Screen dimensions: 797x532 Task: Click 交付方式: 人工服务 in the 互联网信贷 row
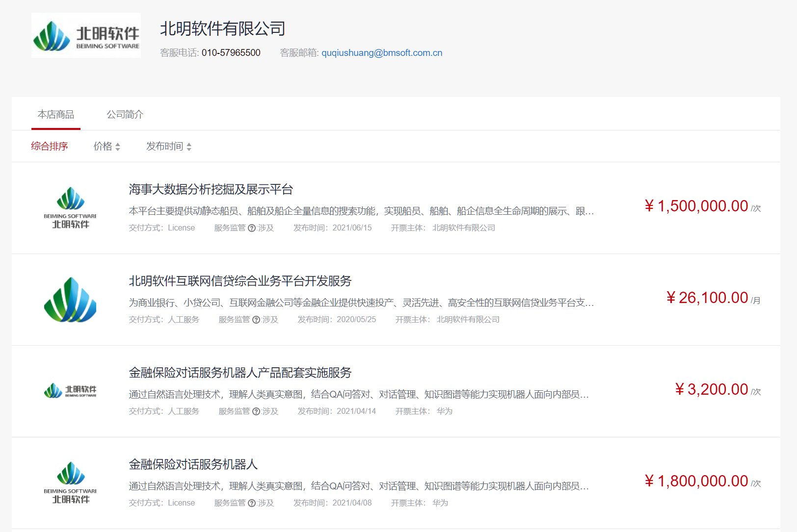tap(164, 320)
